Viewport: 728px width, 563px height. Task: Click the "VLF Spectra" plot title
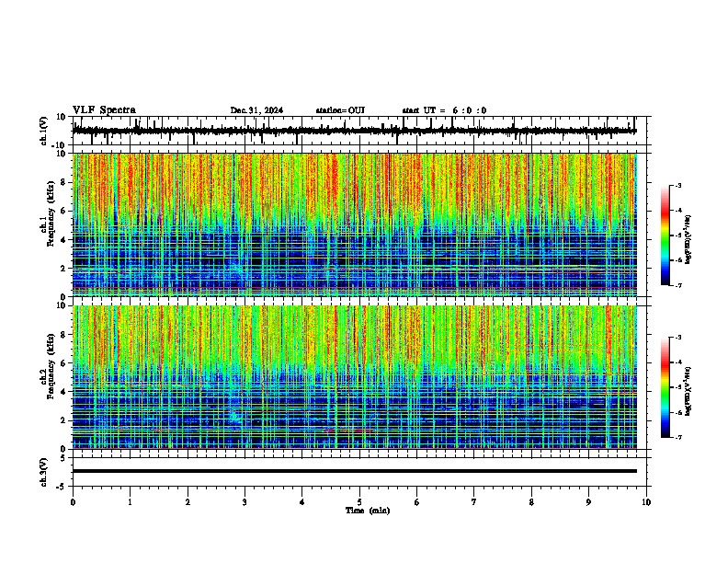click(x=104, y=110)
